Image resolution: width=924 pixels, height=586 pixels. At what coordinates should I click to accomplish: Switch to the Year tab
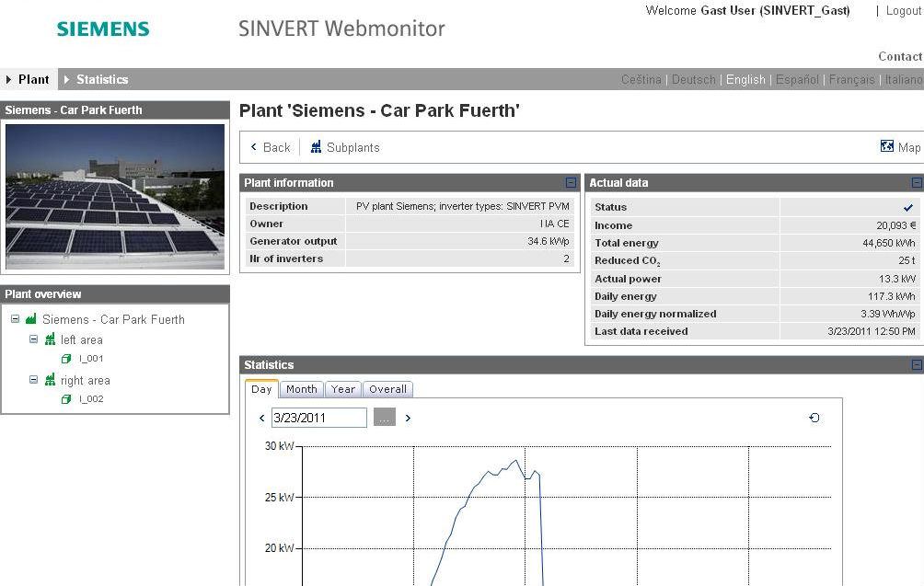click(x=343, y=389)
